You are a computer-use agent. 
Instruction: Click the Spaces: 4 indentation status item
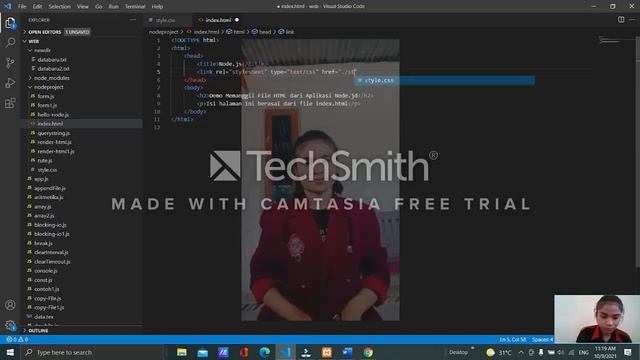tap(542, 340)
